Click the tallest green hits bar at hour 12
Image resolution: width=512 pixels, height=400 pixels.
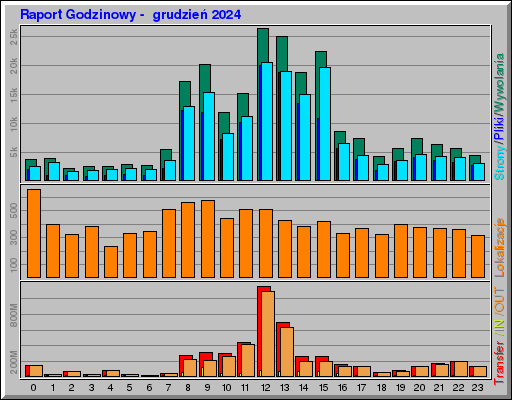pos(263,45)
